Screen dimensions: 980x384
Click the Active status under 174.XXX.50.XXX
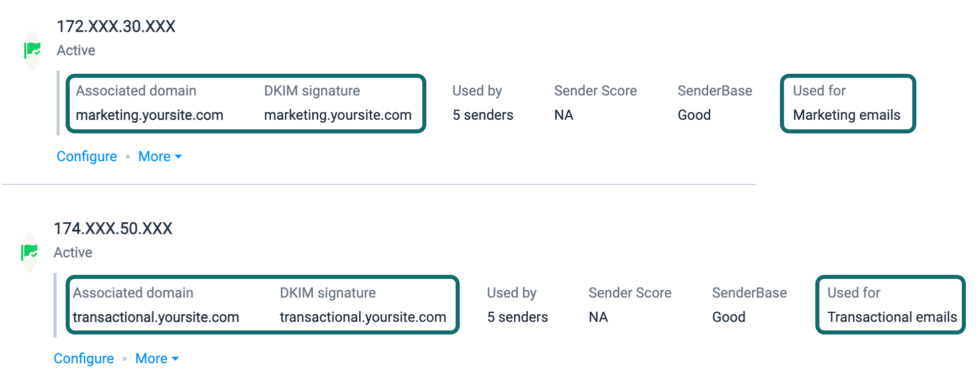[73, 253]
